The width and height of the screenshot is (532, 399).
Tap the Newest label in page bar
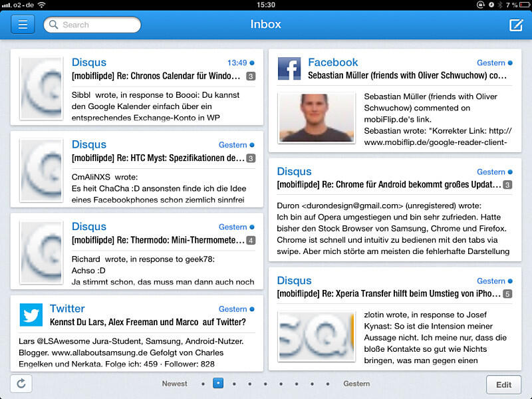click(175, 384)
